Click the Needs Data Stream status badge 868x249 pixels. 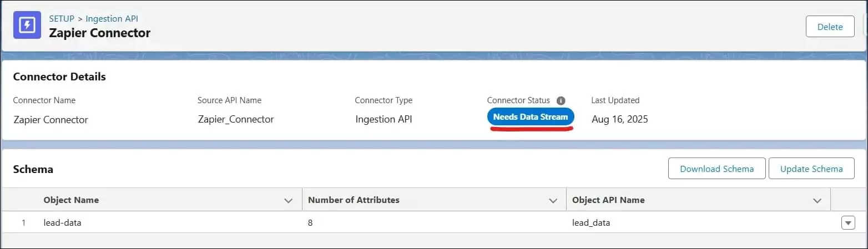[x=531, y=117]
